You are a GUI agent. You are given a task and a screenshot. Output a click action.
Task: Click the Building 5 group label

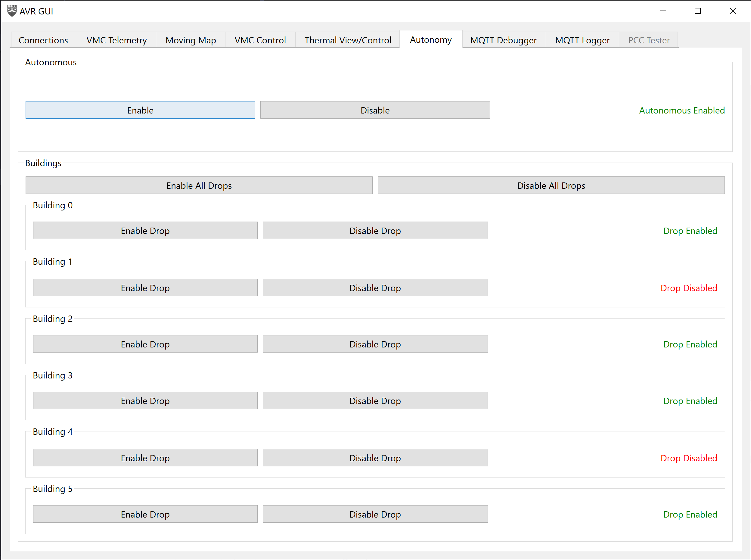[x=53, y=489]
